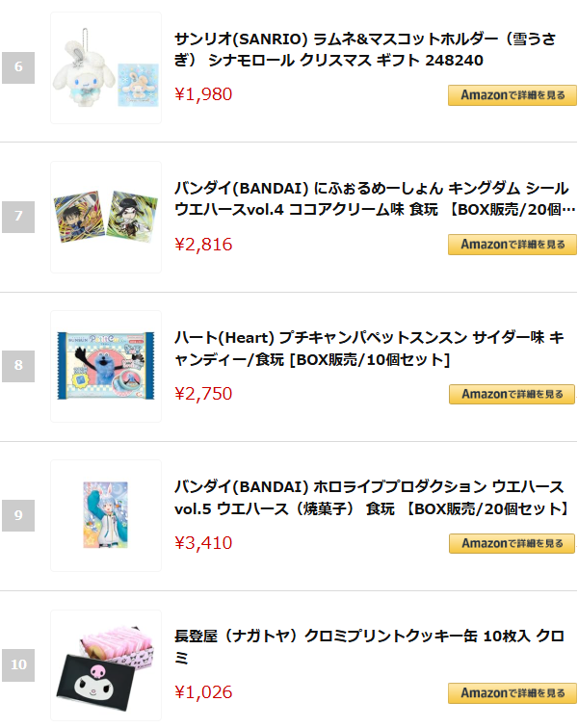Viewport: 578px width, 728px height.
Task: Select the rank 8 number badge
Action: pyautogui.click(x=18, y=366)
